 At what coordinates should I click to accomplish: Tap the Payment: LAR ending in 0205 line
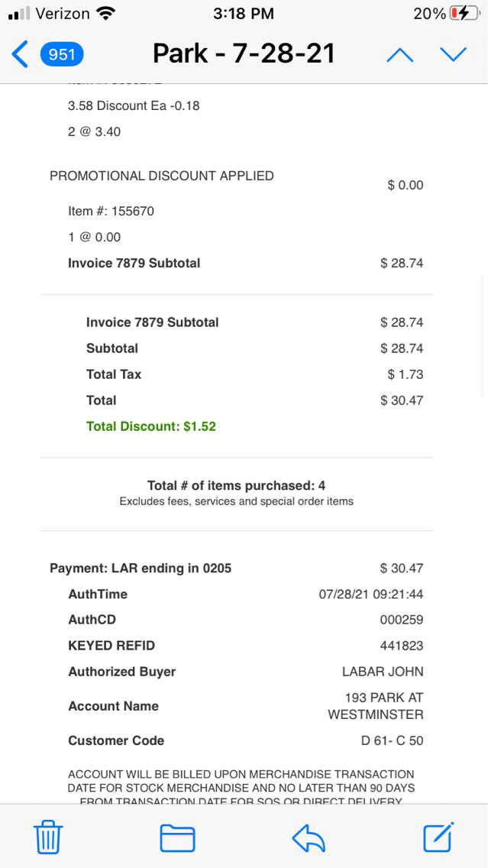click(x=141, y=568)
